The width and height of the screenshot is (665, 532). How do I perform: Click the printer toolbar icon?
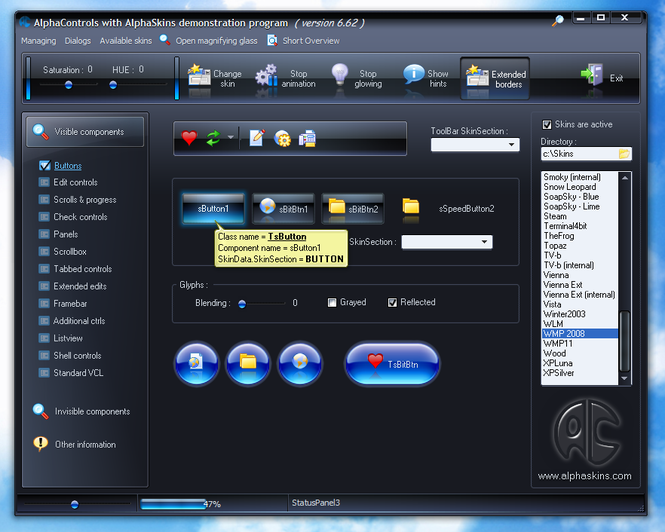pyautogui.click(x=307, y=138)
